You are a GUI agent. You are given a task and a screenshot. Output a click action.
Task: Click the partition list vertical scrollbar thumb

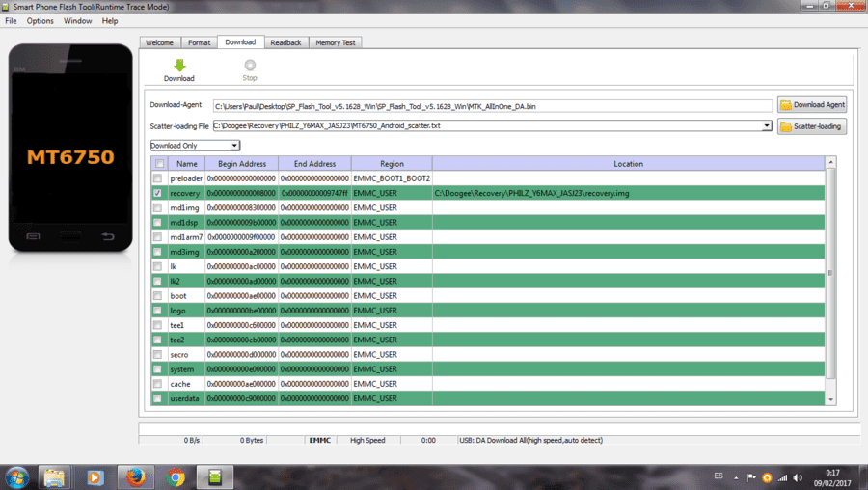click(x=830, y=273)
